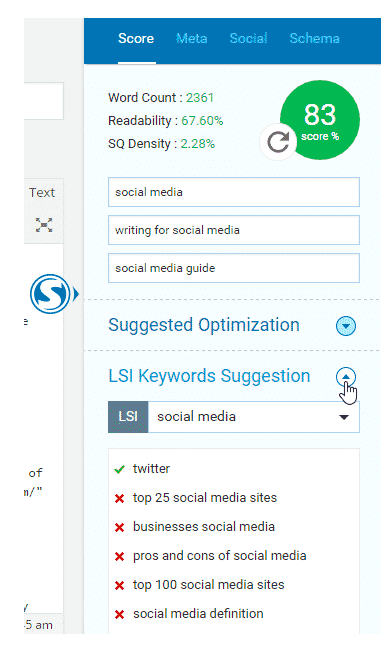Screen dimensions: 384x645
Task: Open the Social tab
Action: tap(248, 39)
